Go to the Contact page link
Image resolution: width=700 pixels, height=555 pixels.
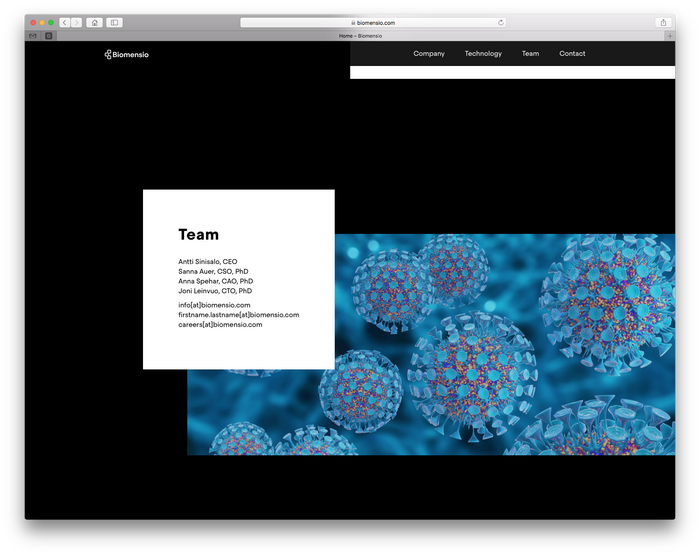tap(572, 54)
